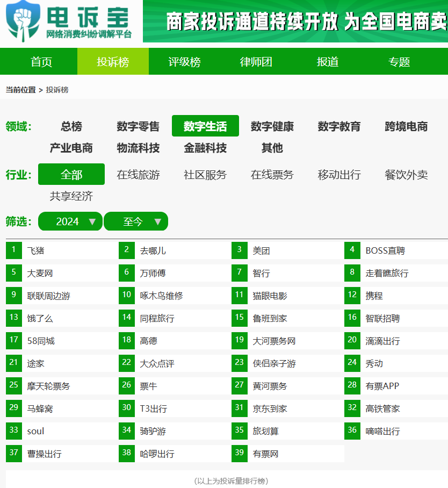448x488 pixels.
Task: Open rank 2 去哪儿 entry
Action: click(x=174, y=250)
